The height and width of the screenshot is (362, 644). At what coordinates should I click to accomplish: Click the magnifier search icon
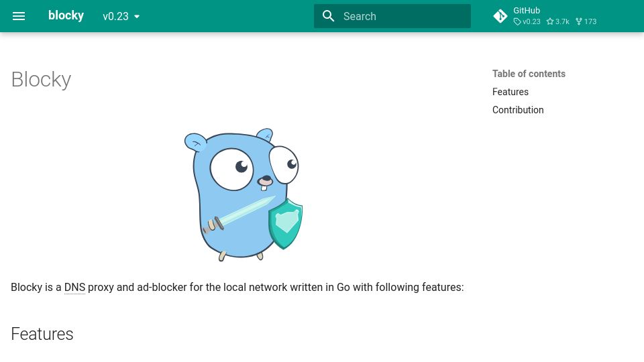pos(328,16)
